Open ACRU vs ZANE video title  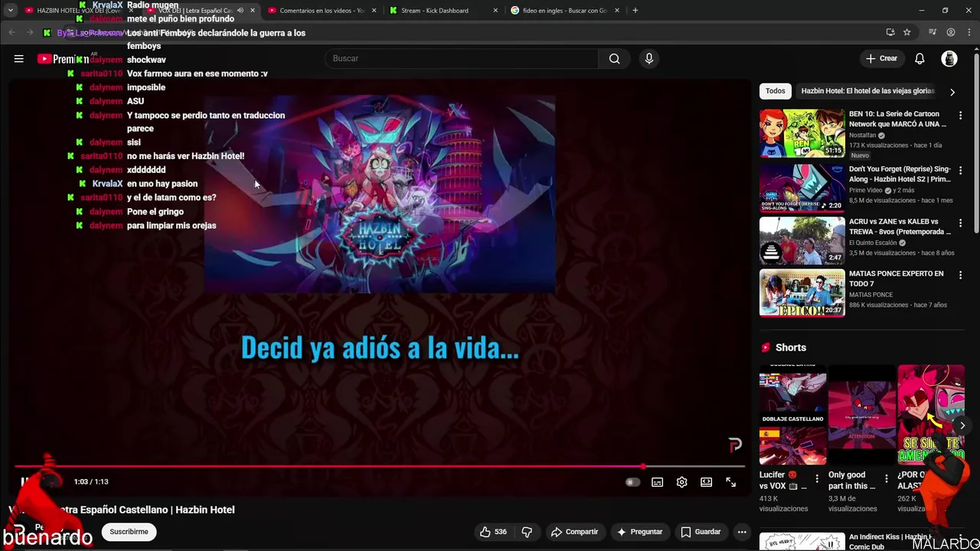click(x=900, y=227)
